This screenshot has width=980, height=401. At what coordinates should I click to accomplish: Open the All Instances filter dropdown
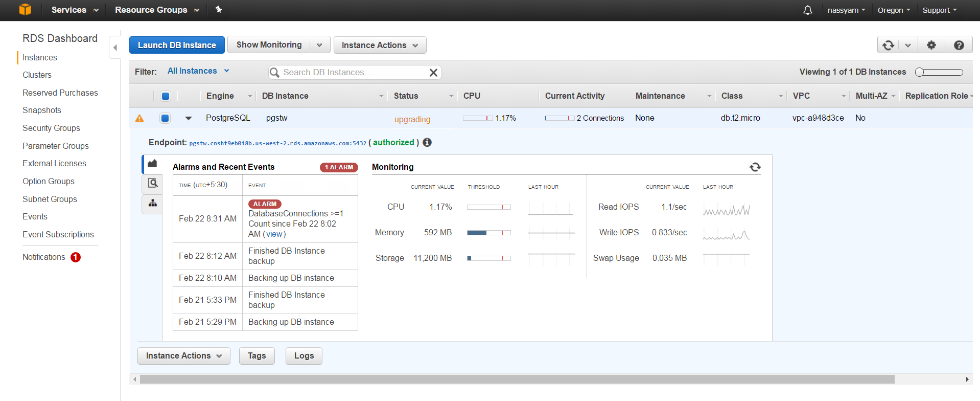point(198,71)
